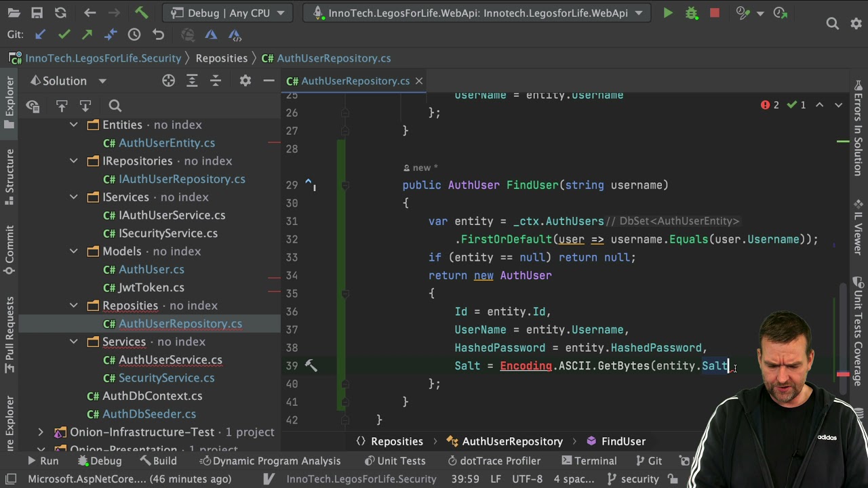
Task: Collapse the Reposities folder
Action: tap(74, 305)
